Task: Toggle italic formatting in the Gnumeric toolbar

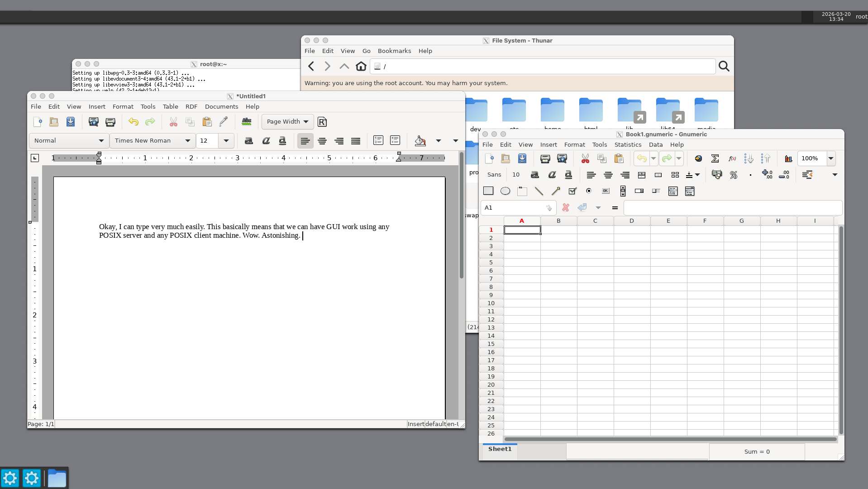Action: click(552, 175)
